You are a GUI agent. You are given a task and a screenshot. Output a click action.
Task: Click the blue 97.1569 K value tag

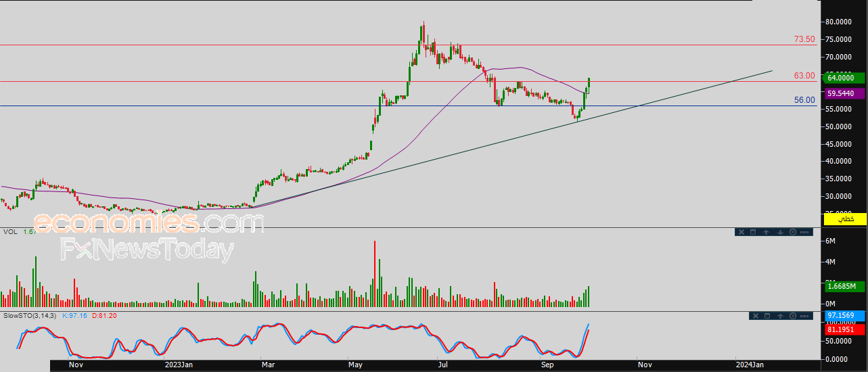tap(844, 317)
